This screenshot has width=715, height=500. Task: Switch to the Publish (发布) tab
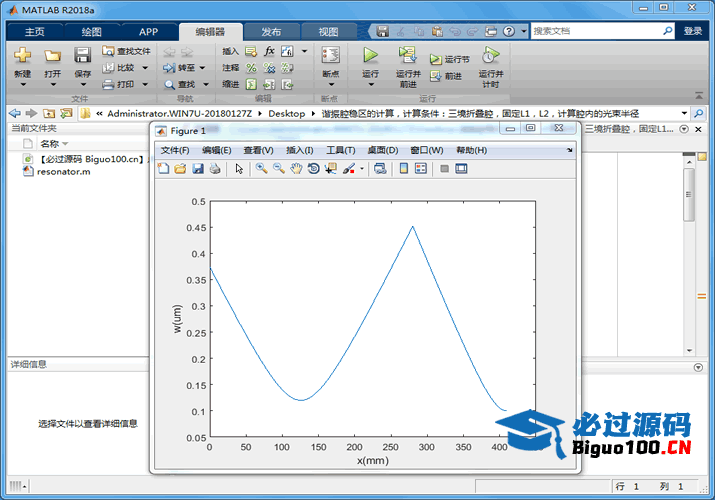coord(271,31)
